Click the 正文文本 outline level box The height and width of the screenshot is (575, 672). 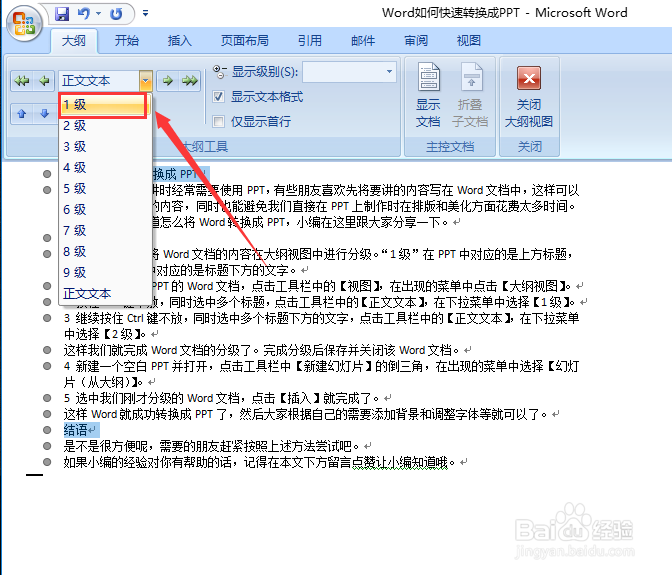(x=99, y=81)
